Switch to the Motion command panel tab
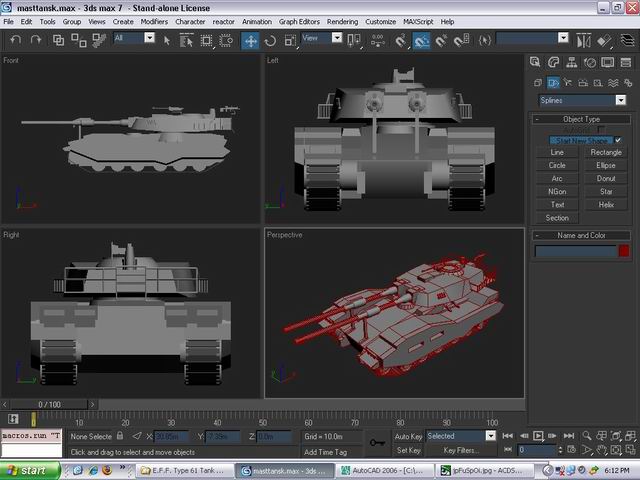The image size is (640, 480). coord(590,62)
